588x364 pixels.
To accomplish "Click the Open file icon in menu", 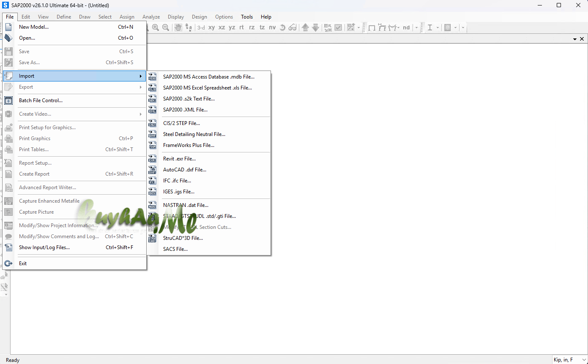I will pos(8,38).
